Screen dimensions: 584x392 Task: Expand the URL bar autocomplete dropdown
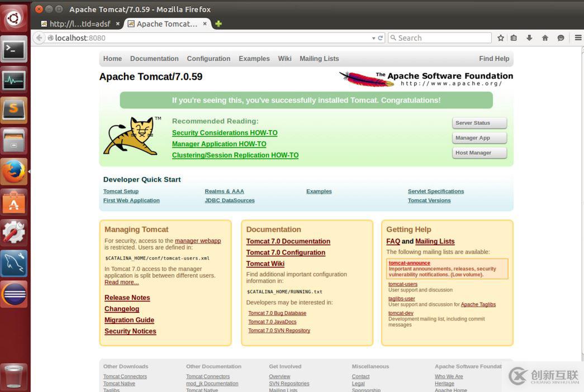click(x=374, y=37)
